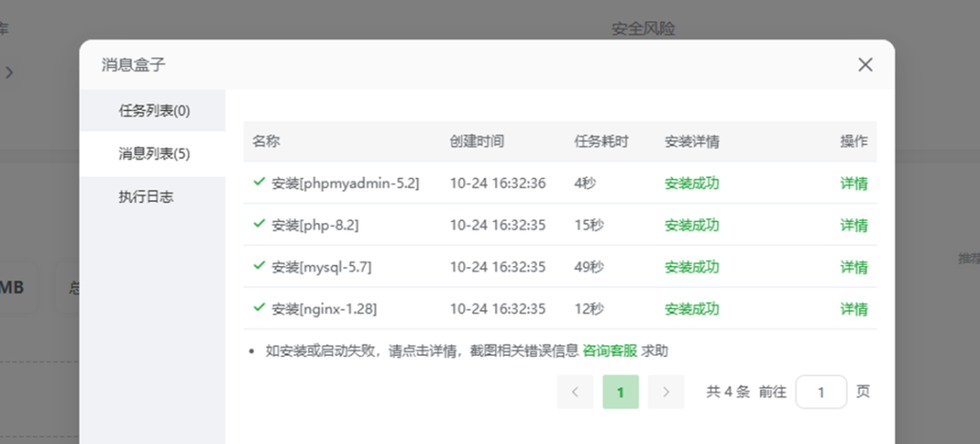Go to next page arrow

tap(666, 391)
